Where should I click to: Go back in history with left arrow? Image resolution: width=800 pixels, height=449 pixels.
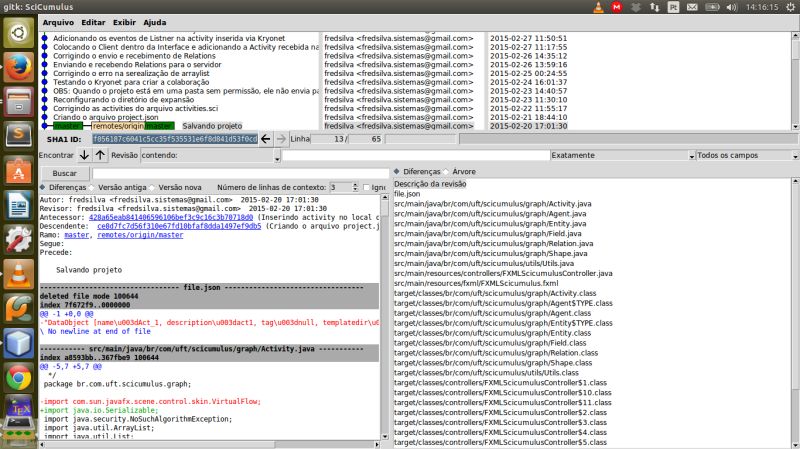[265, 139]
